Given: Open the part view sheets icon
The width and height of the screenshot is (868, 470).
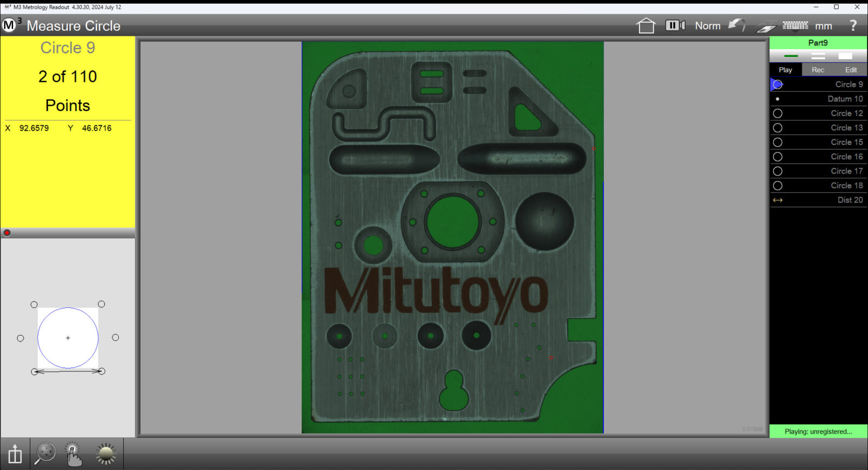Looking at the screenshot, I should click(x=766, y=26).
